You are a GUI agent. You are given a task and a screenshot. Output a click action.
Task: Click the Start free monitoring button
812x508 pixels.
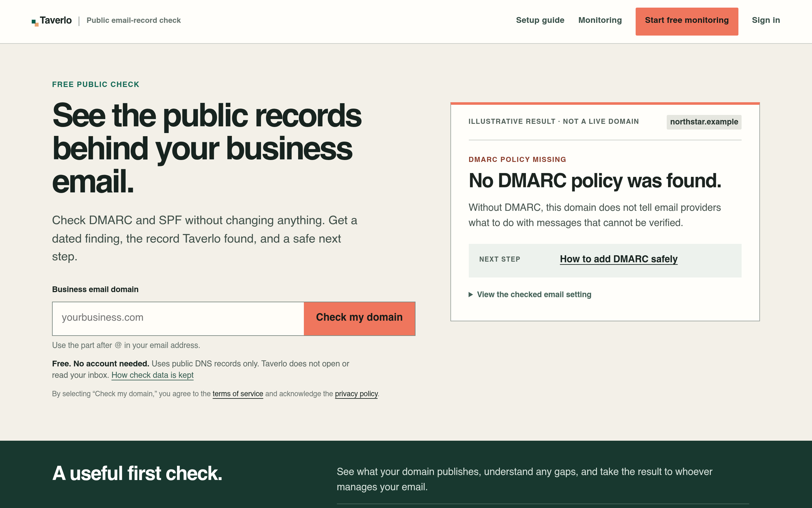(686, 22)
